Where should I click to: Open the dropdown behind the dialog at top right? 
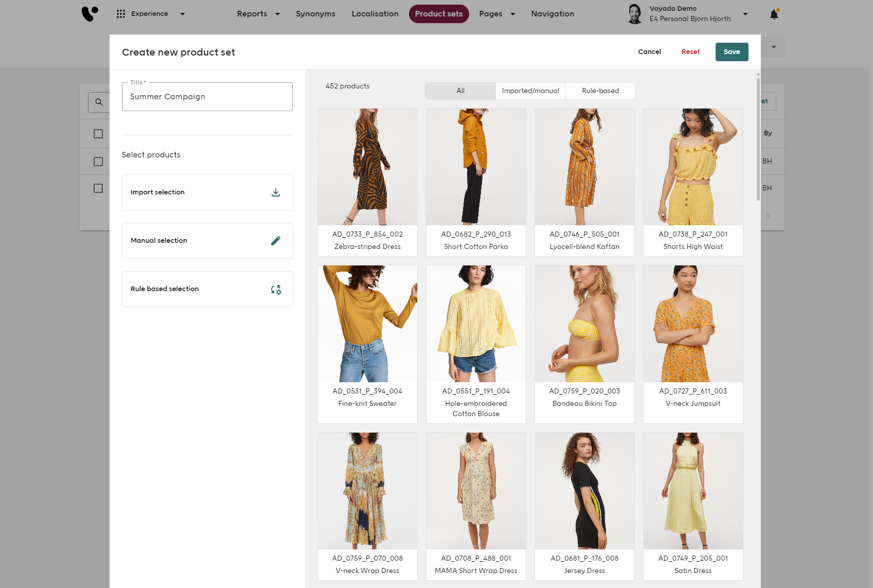tap(773, 47)
